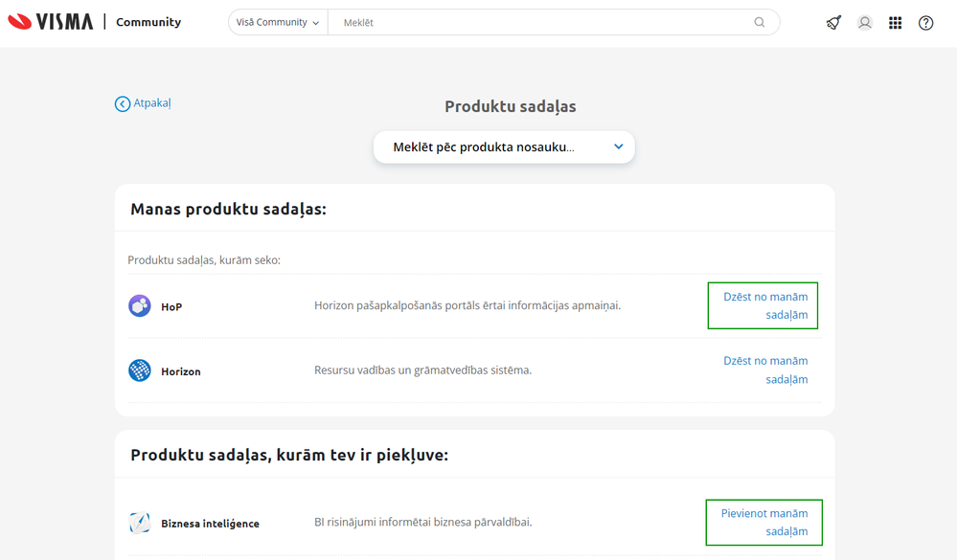Click the 'Produktu sadaļas, kurām tev ir piekļuve:' heading
This screenshot has width=957, height=560.
(289, 455)
